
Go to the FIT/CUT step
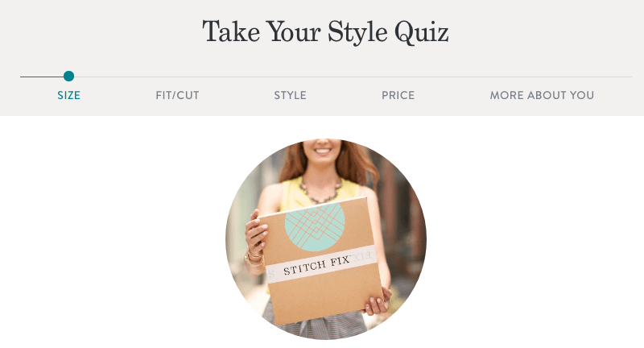point(177,95)
